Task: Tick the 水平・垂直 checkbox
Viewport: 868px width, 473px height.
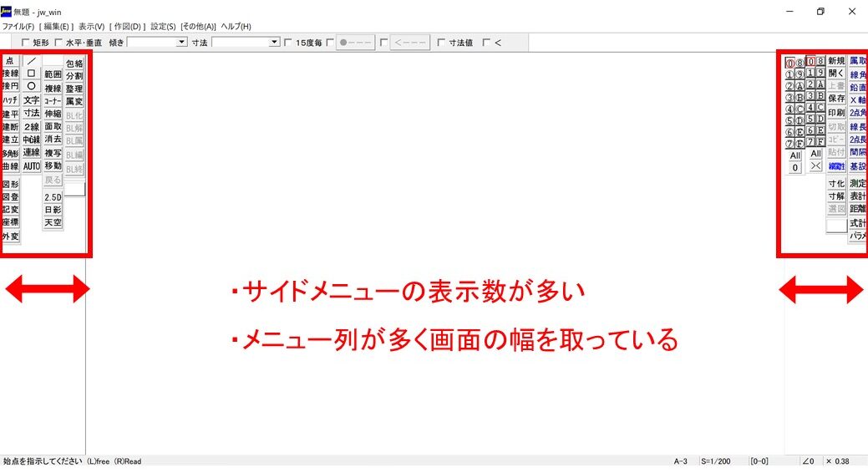Action: click(x=58, y=43)
